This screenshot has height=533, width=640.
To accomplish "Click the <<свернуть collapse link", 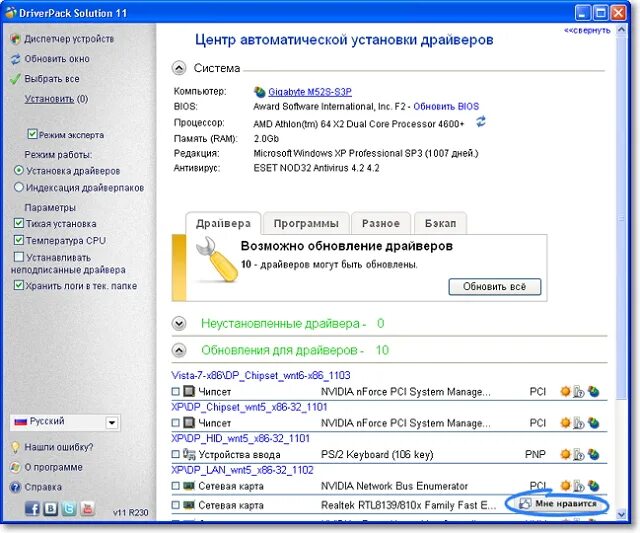I will pos(587,31).
